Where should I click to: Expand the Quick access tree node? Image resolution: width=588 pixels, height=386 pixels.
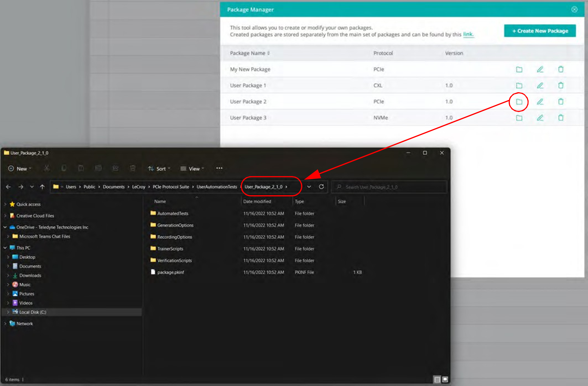[x=5, y=204]
